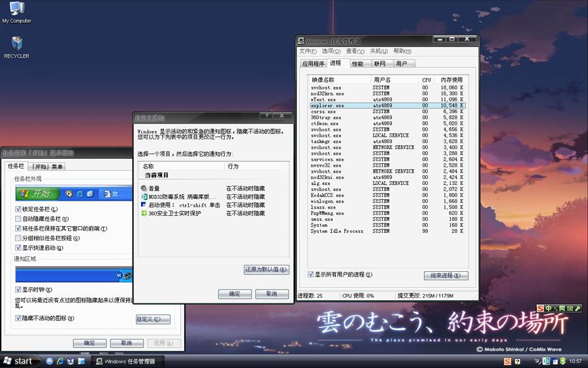Switch to the 「开始」菜单 tab
This screenshot has height=368, width=588.
48,167
